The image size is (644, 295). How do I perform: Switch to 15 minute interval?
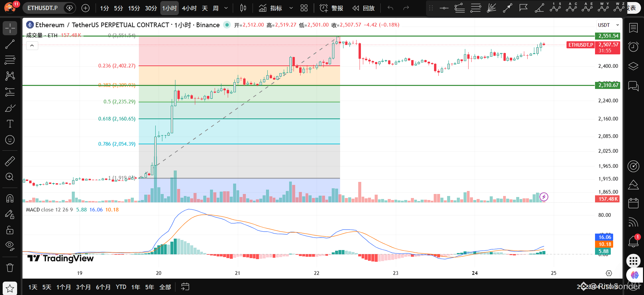coord(134,8)
